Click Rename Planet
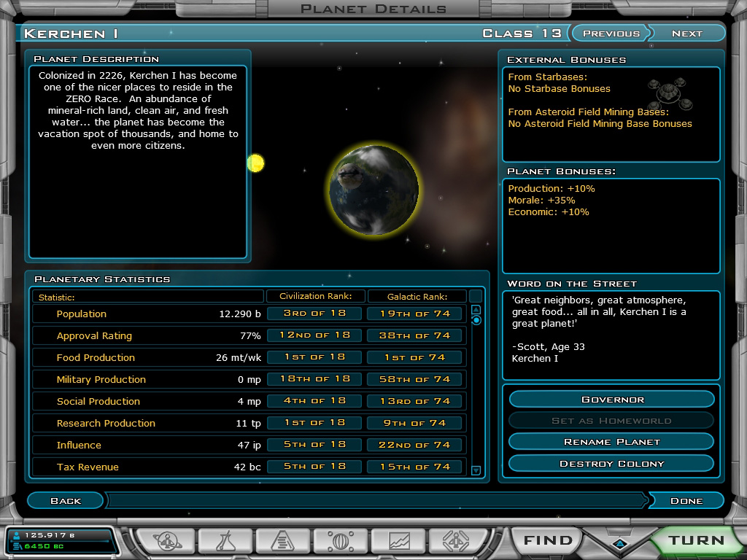The width and height of the screenshot is (747, 560). coord(612,442)
